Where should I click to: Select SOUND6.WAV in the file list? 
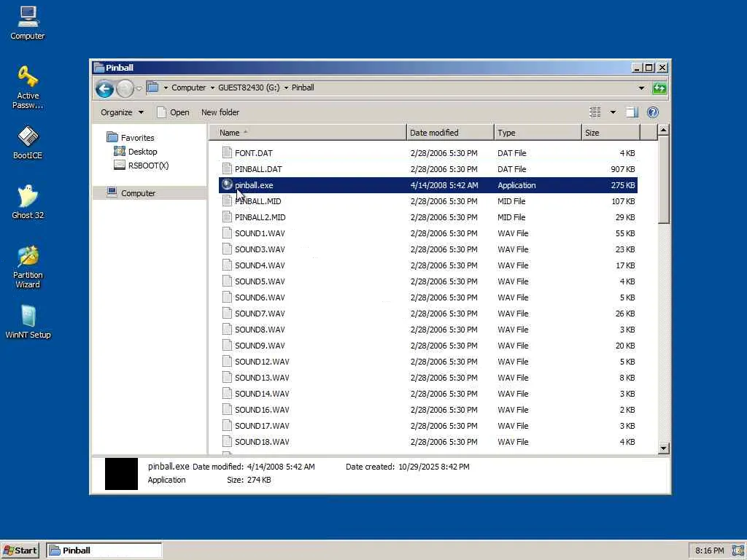[260, 297]
